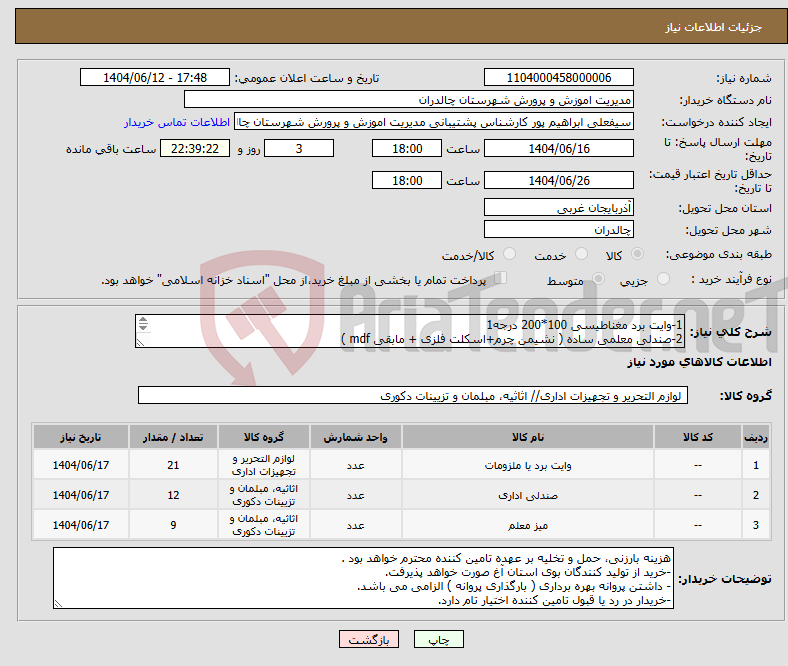Select the خدمت radio button
Viewport: 788px width, 666px height.
coord(576,256)
